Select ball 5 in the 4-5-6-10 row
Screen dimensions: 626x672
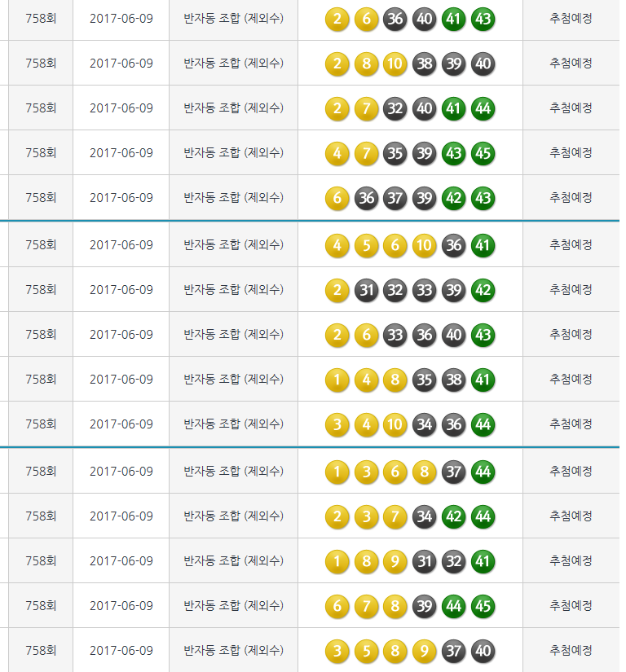pyautogui.click(x=367, y=245)
